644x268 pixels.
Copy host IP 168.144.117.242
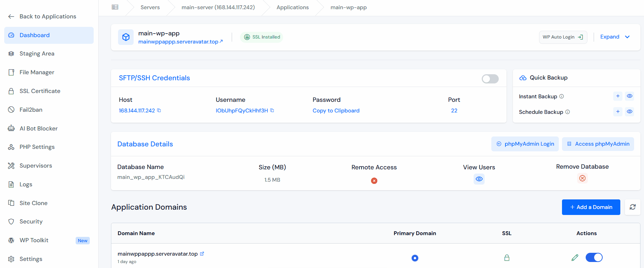[159, 111]
